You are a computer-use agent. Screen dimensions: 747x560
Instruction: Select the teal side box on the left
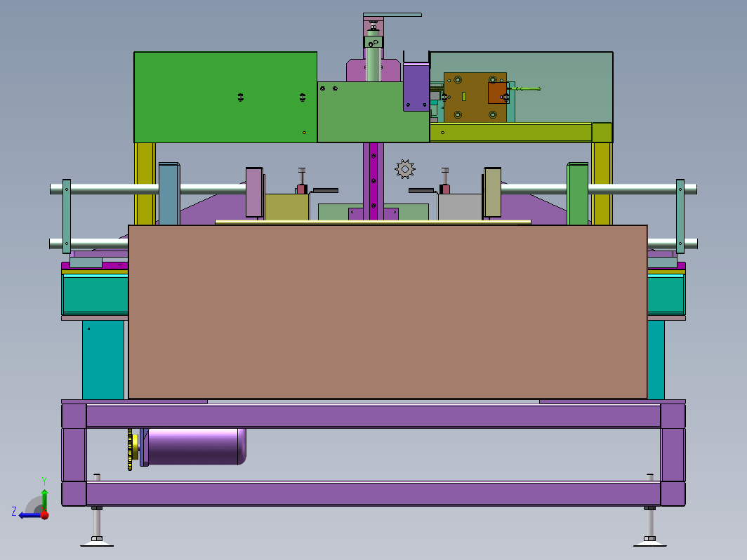pos(95,294)
